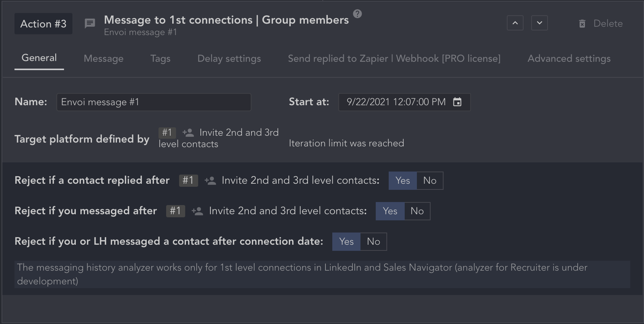The height and width of the screenshot is (324, 644).
Task: Click add-contact icon in 'contact replied after' row
Action: coord(210,180)
